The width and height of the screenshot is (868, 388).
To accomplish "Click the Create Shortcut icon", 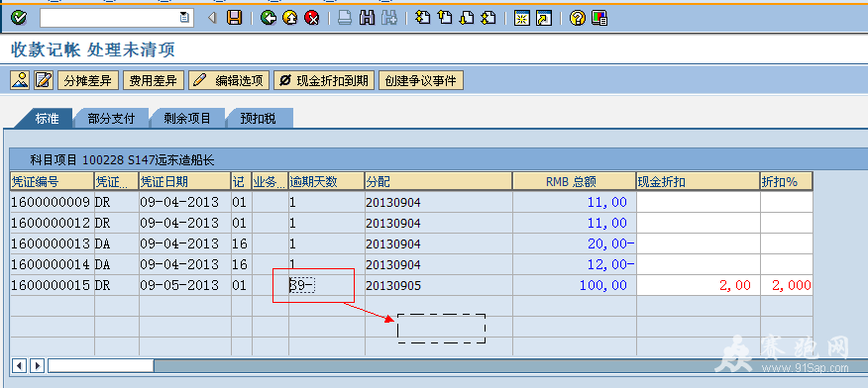I will point(544,18).
